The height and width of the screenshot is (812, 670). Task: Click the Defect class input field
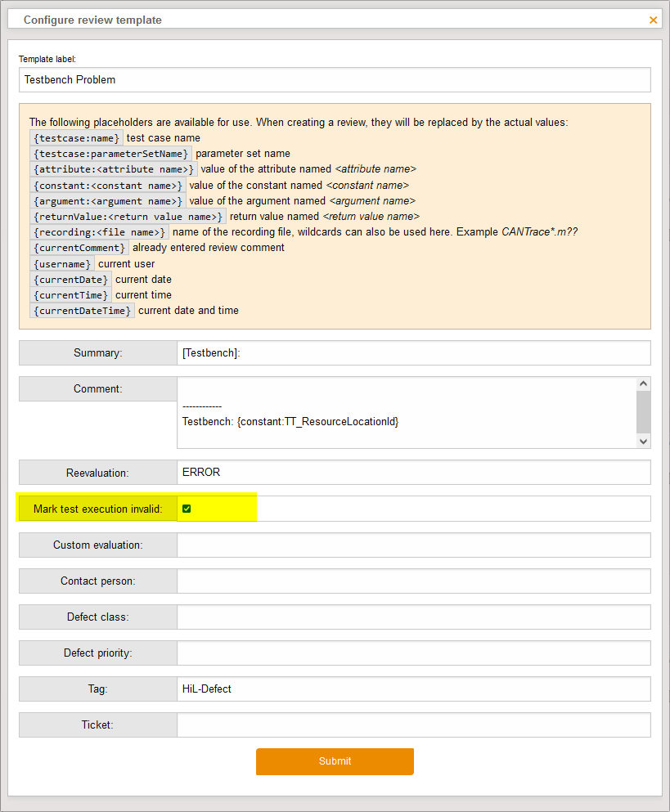pyautogui.click(x=413, y=617)
